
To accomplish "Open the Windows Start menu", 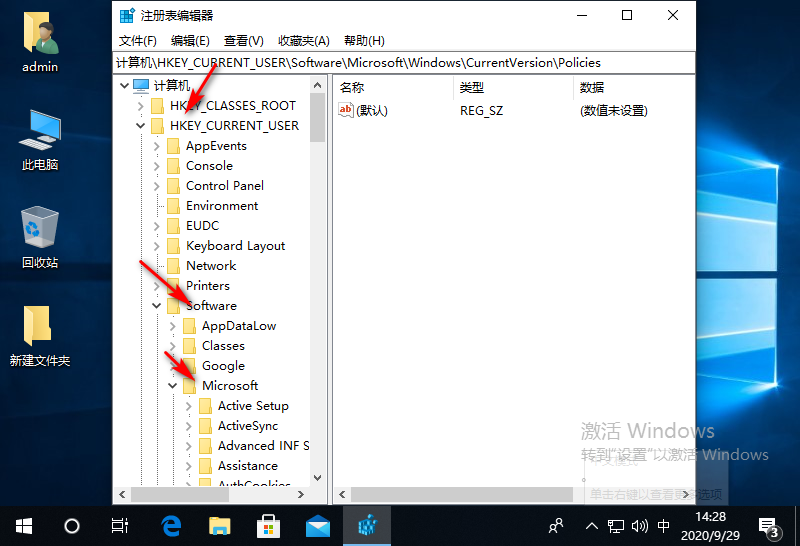I will pyautogui.click(x=23, y=526).
